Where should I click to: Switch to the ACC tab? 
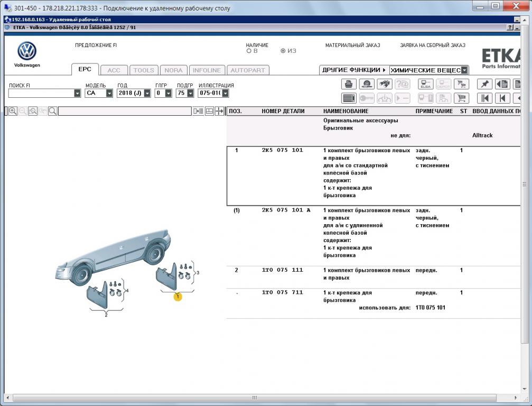(x=114, y=70)
